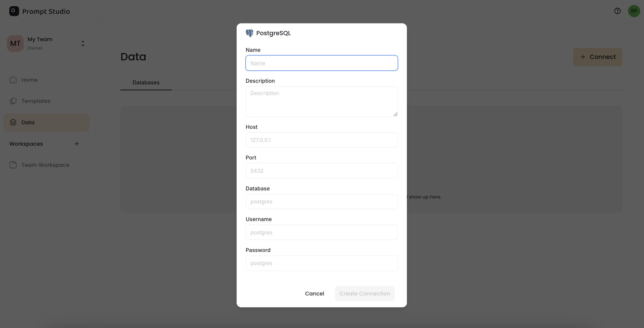Click the Data layers icon in sidebar
Screen dimensions: 644x328
(x=13, y=122)
